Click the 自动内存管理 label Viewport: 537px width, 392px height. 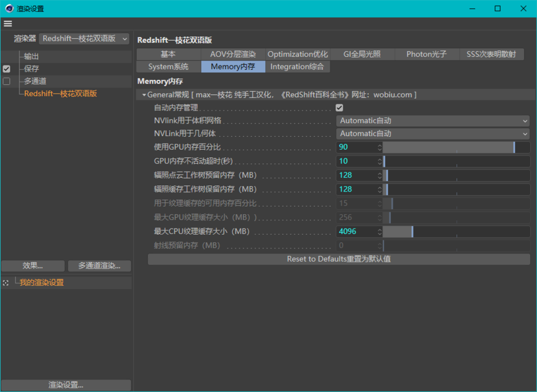point(176,108)
